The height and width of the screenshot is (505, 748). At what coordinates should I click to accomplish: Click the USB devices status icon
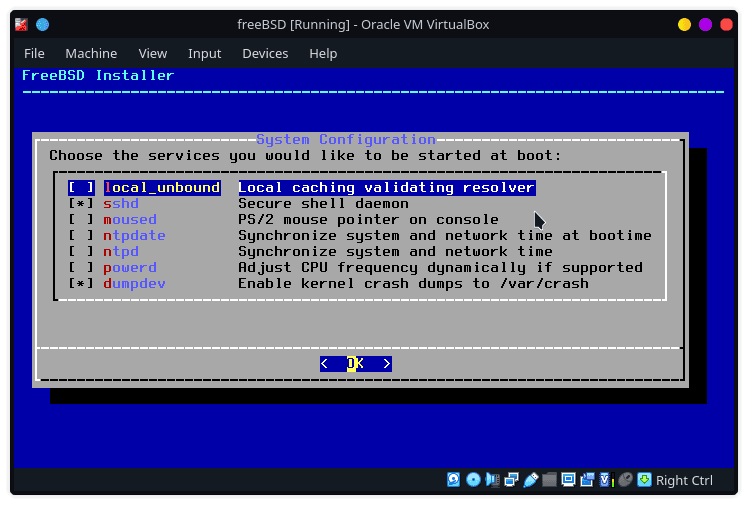click(x=530, y=480)
